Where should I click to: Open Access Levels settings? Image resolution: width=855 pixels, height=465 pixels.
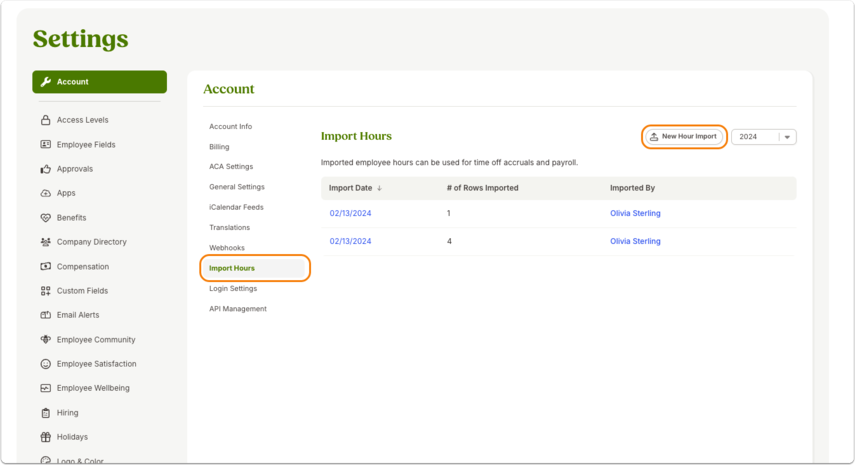[82, 120]
